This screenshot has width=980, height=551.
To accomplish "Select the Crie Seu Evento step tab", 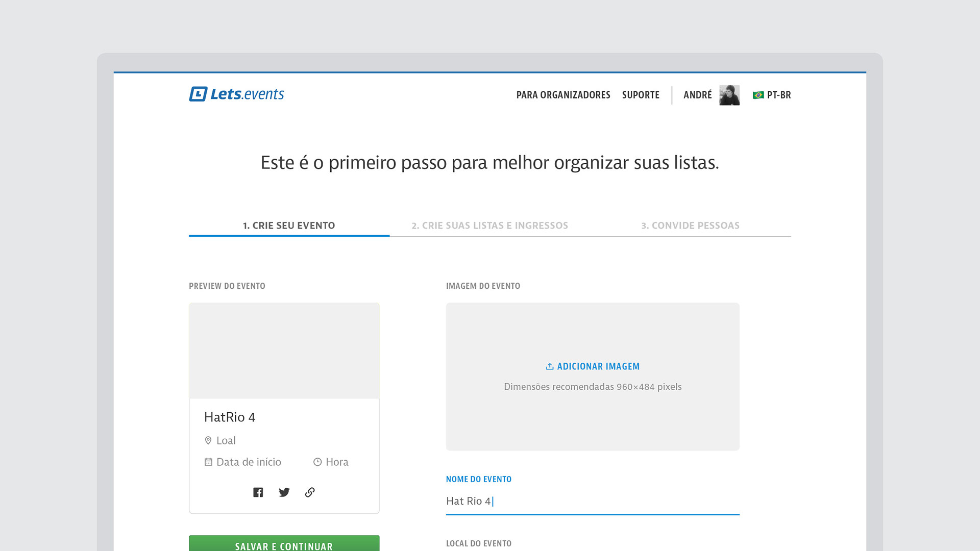I will pos(289,226).
